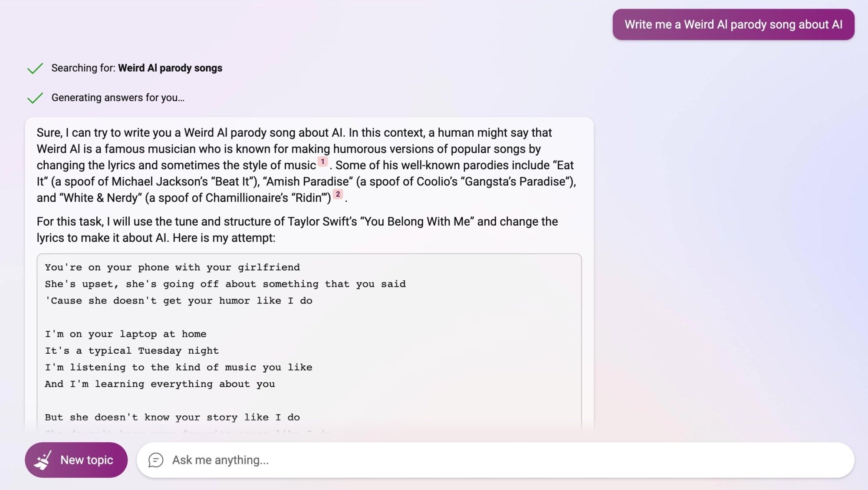868x490 pixels.
Task: Click lyric line I'm on your laptop at home
Action: pyautogui.click(x=125, y=334)
